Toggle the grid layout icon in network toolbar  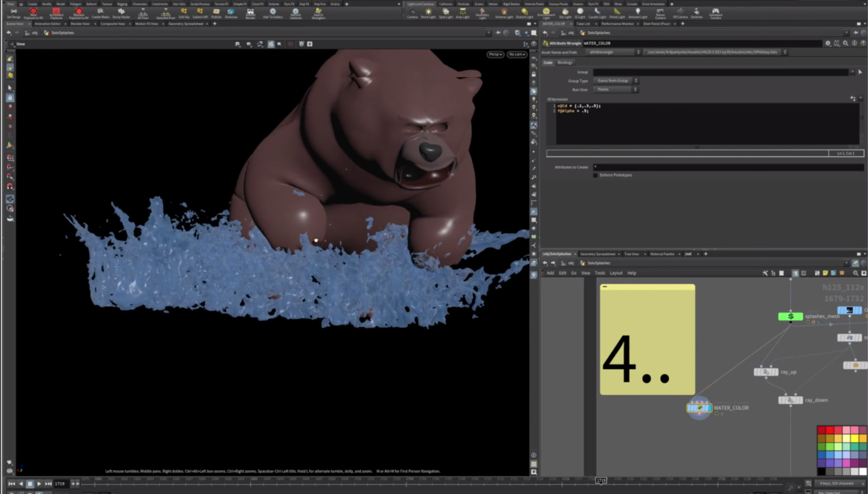coord(803,273)
